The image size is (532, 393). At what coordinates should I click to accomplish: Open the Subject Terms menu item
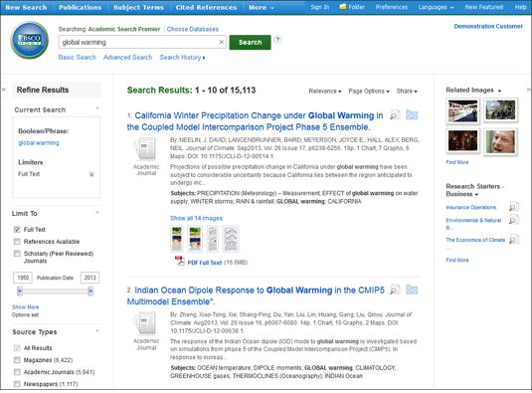point(138,7)
